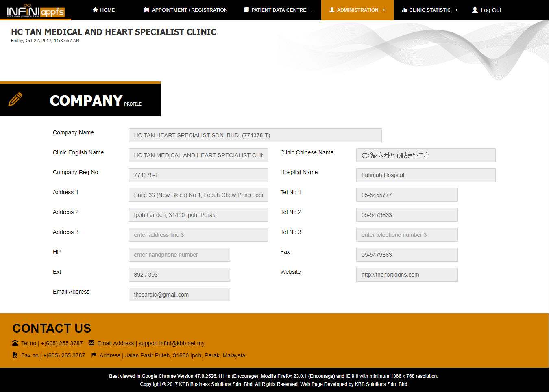Expand the Clinic Statistic plus sign
549x392 pixels.
(x=456, y=10)
